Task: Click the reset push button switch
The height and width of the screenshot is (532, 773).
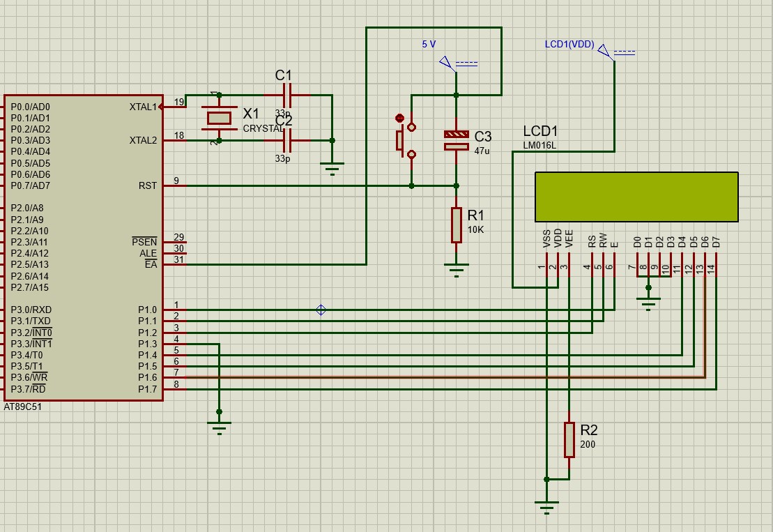Action: pos(406,141)
